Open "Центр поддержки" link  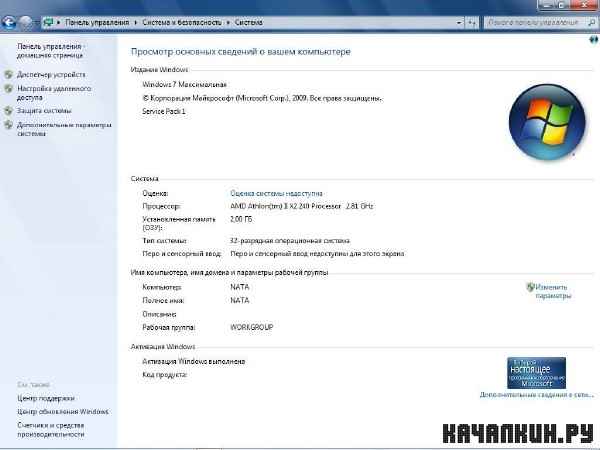[46, 398]
